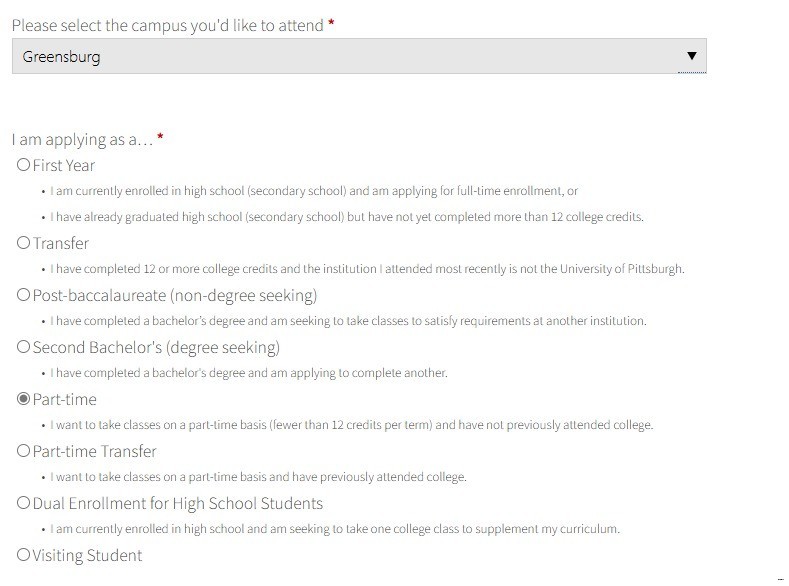Click the "already graduated high school" description line
The height and width of the screenshot is (586, 789).
[346, 217]
